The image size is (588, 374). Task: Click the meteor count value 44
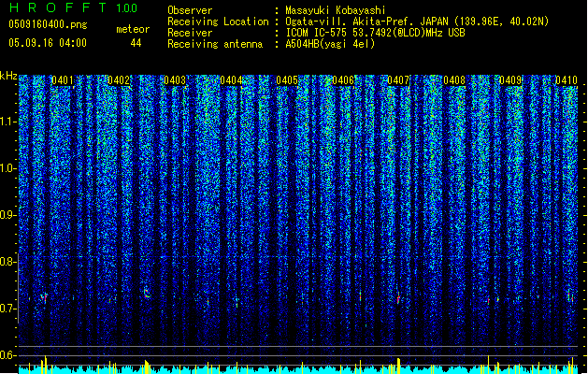(136, 43)
